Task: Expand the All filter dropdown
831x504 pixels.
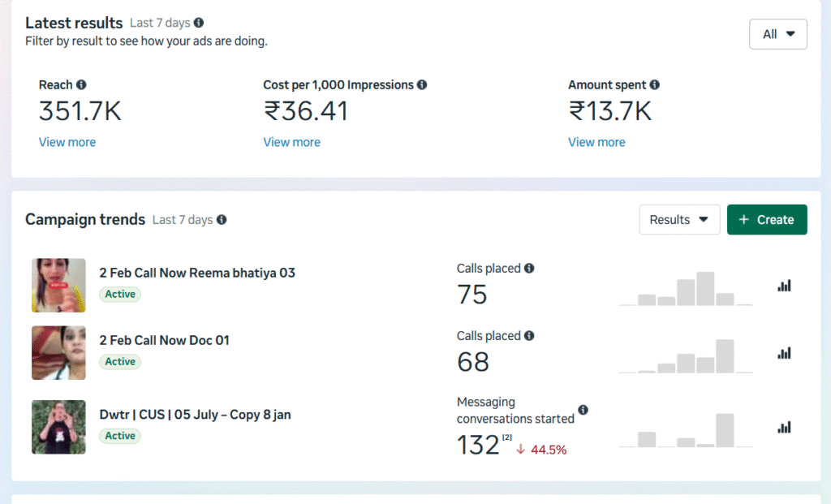Action: [x=777, y=34]
